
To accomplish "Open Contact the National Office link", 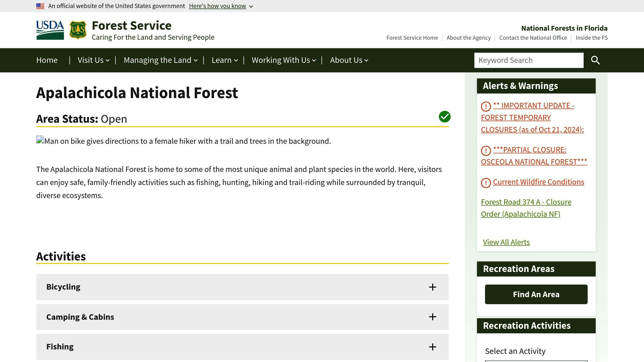I will [533, 38].
